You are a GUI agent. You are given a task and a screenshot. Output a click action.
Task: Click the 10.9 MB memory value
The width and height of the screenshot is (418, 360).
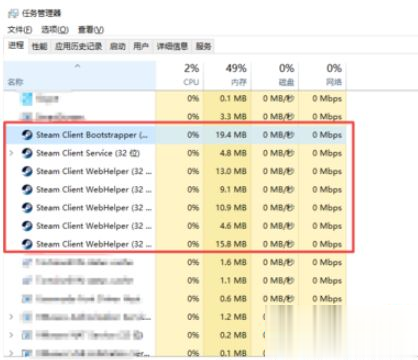[x=231, y=208]
